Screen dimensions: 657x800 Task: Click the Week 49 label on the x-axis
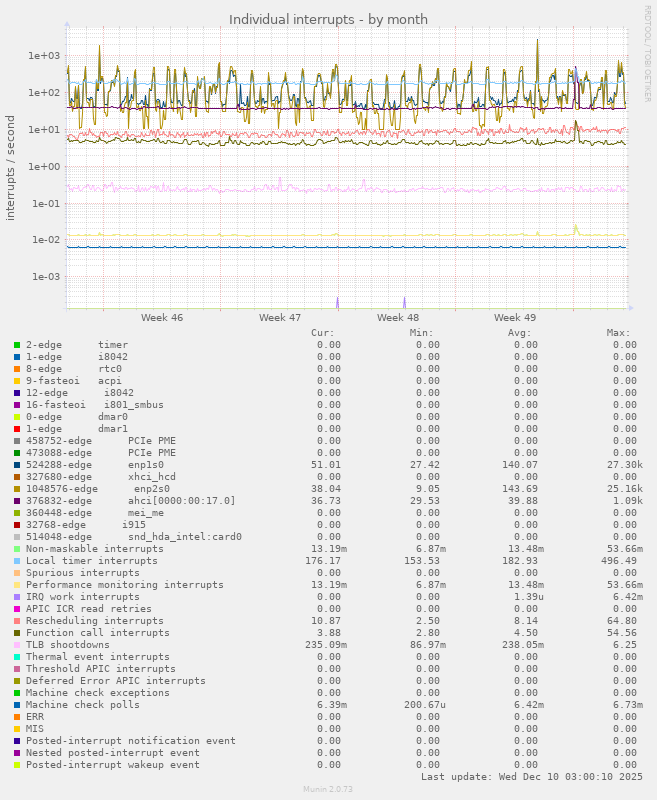pyautogui.click(x=515, y=318)
